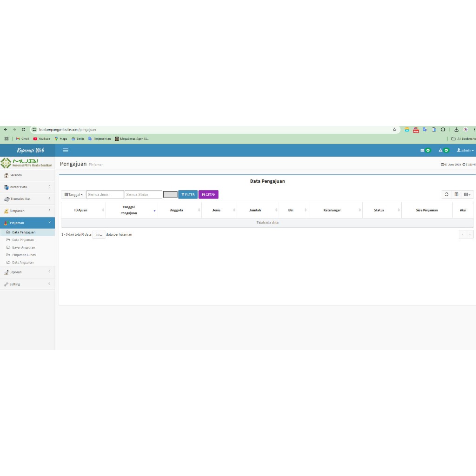Toggle the sidebar with the hamburger icon
476x476 pixels.
point(66,150)
